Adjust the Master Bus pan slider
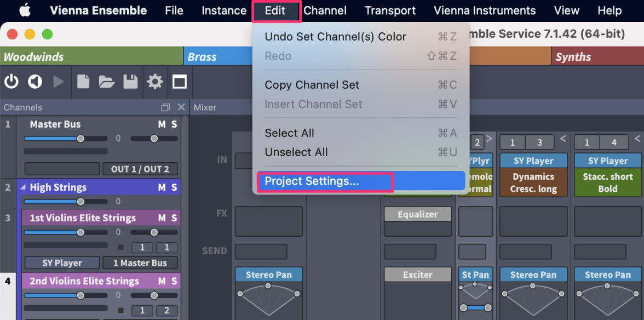The height and width of the screenshot is (320, 644). pos(154,139)
